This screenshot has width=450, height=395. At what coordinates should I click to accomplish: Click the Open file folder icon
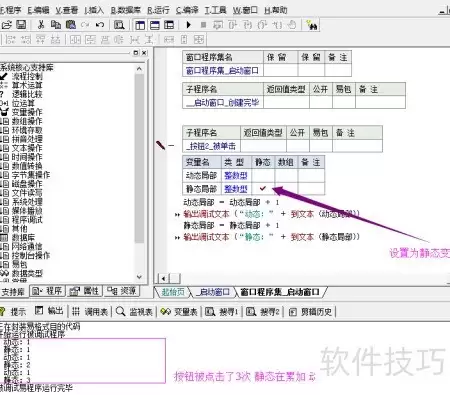[x=7, y=25]
